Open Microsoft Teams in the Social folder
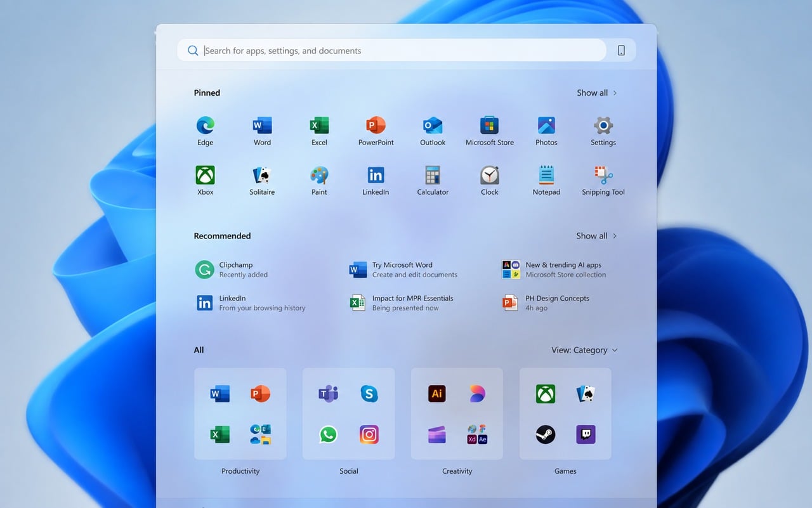812x508 pixels. [328, 394]
